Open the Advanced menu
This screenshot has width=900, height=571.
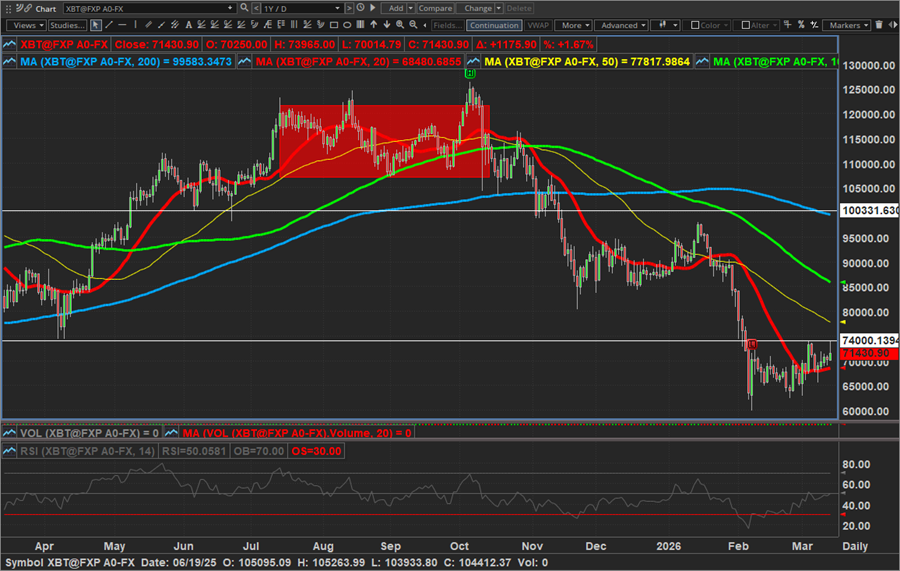pyautogui.click(x=622, y=25)
